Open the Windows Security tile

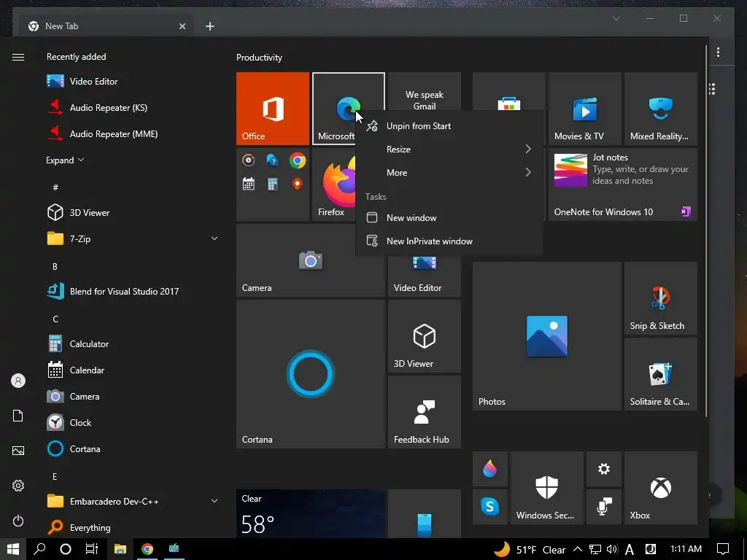click(547, 488)
